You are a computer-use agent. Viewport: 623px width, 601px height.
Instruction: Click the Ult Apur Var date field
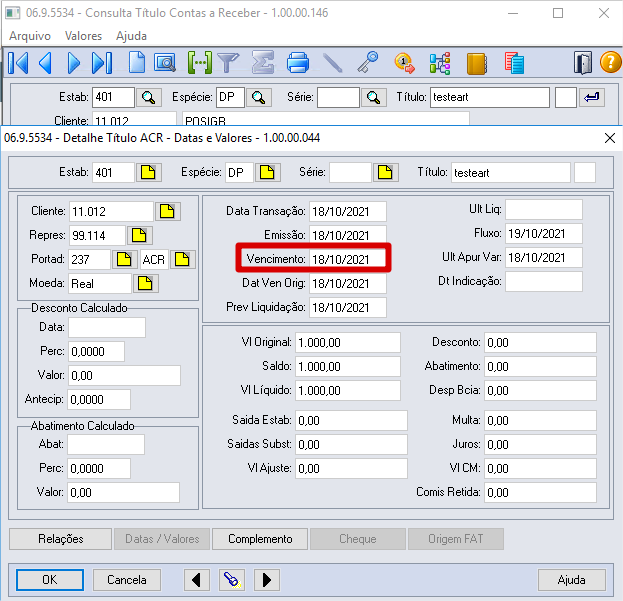(x=544, y=257)
